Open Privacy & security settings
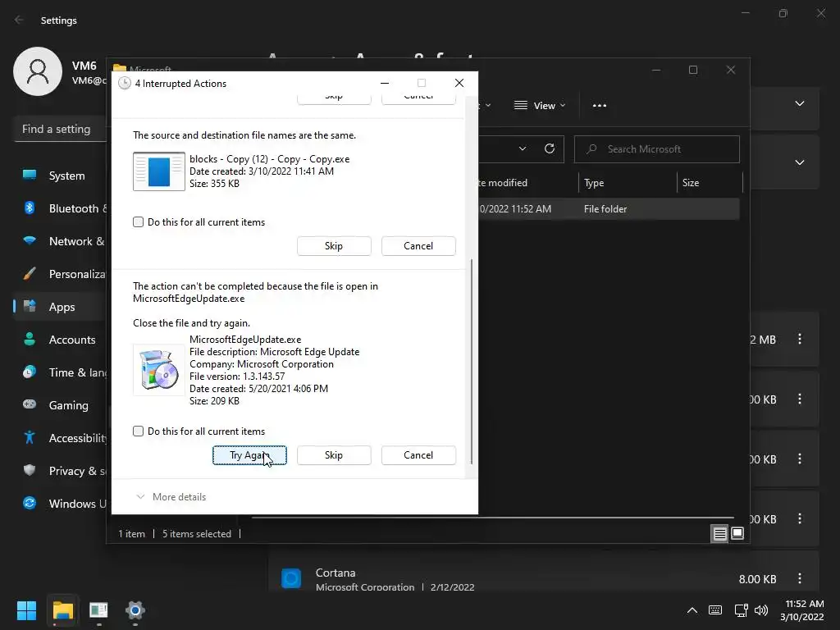 [x=60, y=471]
